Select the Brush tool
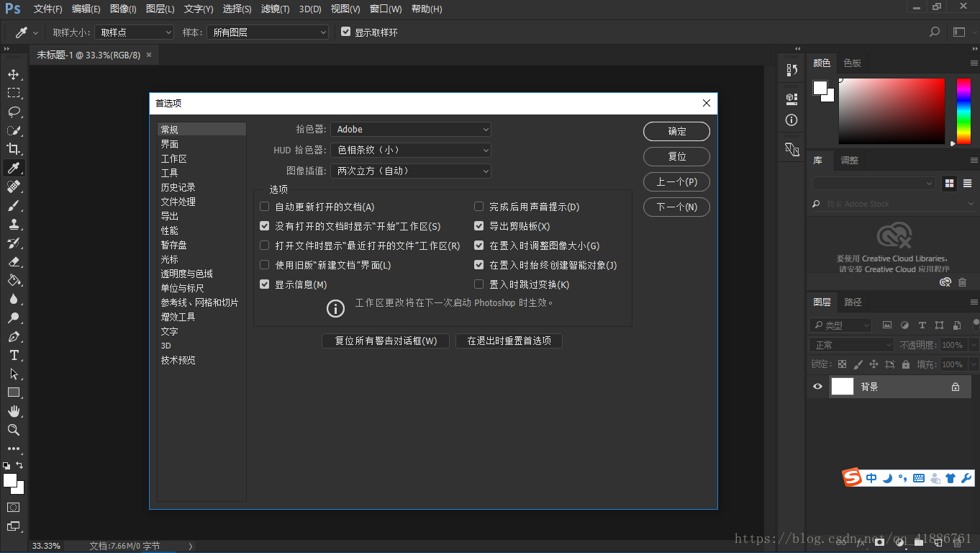 pos(14,205)
